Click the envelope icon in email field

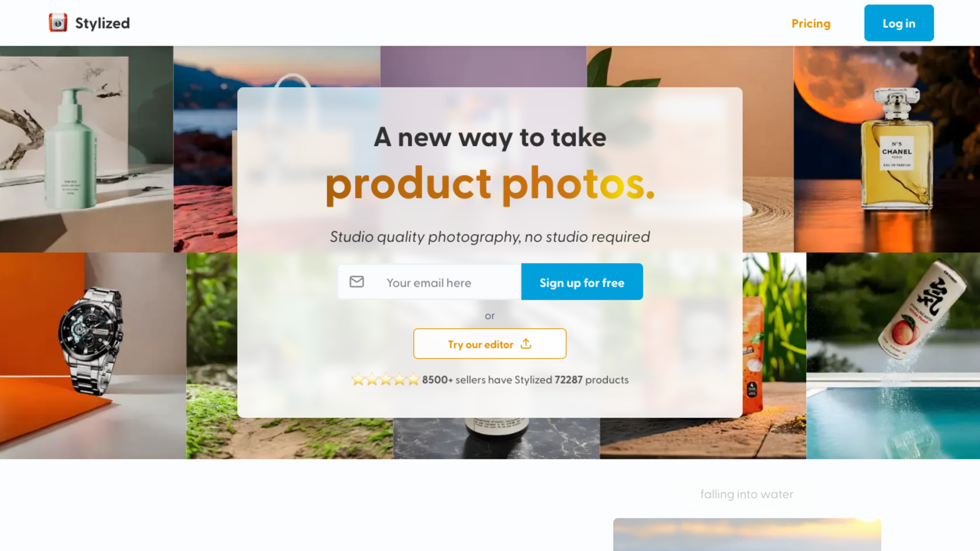pyautogui.click(x=357, y=282)
